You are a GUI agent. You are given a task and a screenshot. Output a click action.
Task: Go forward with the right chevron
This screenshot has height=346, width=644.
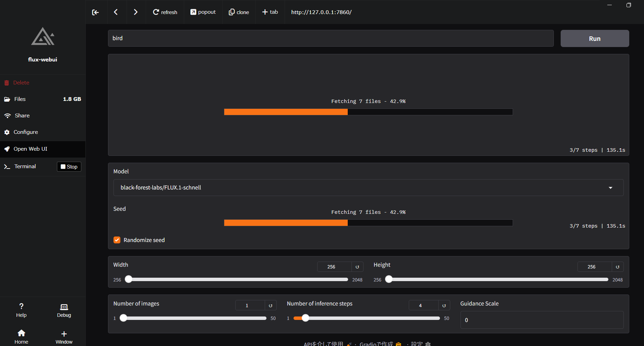coord(135,12)
